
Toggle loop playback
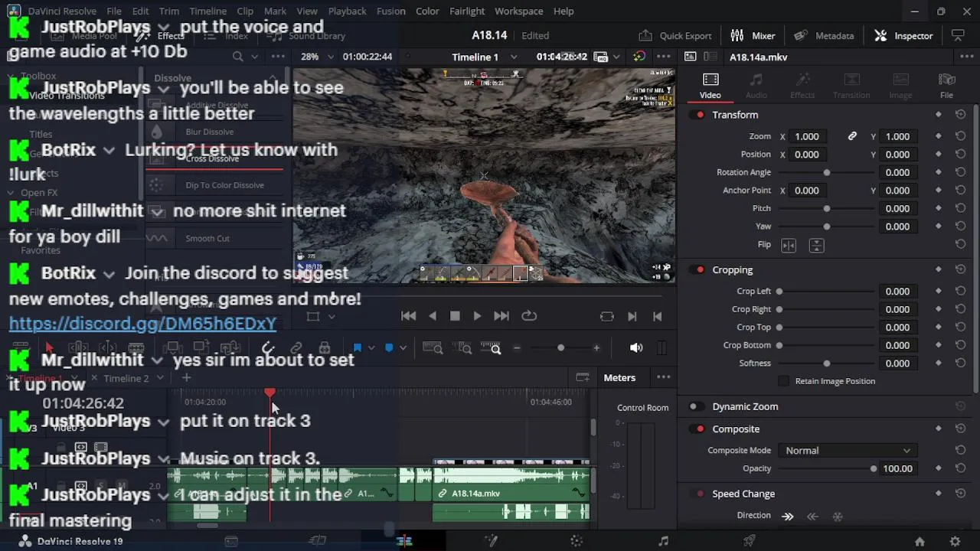tap(529, 316)
